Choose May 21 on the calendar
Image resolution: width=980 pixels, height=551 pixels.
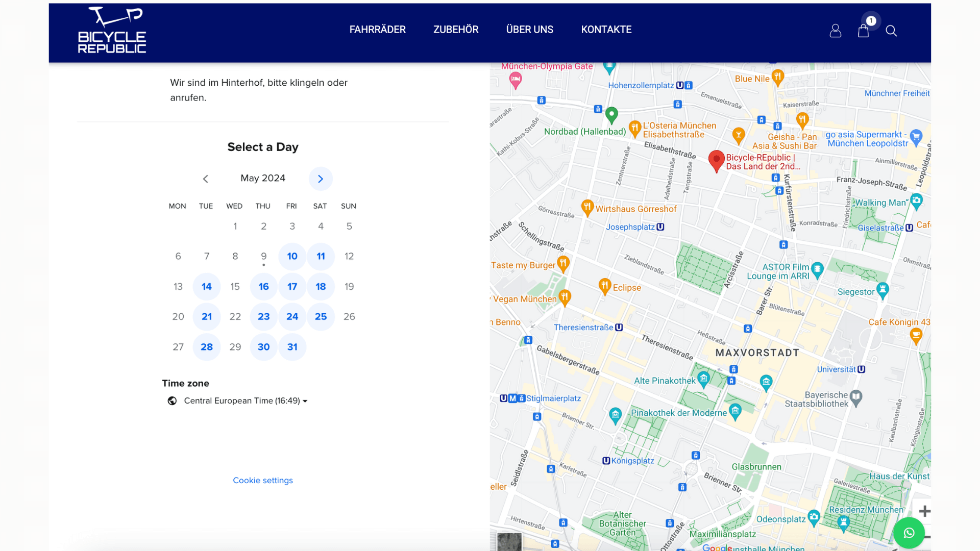pos(207,316)
